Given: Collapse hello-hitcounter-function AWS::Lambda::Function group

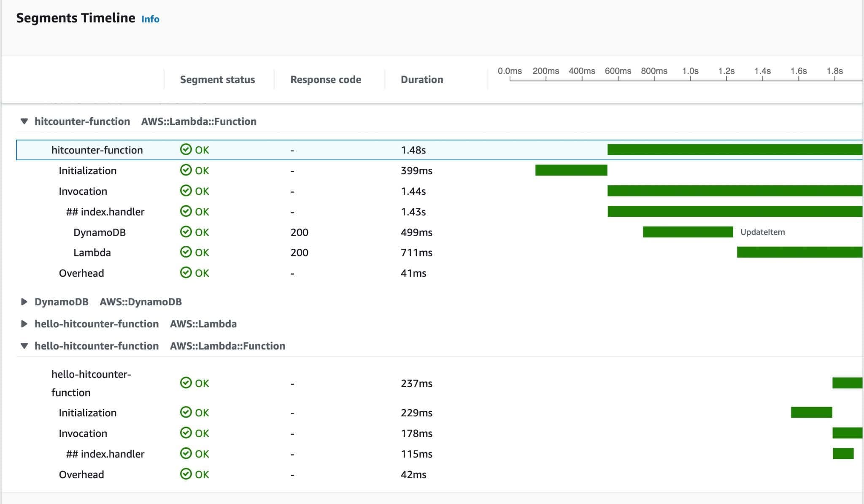Looking at the screenshot, I should click(24, 346).
